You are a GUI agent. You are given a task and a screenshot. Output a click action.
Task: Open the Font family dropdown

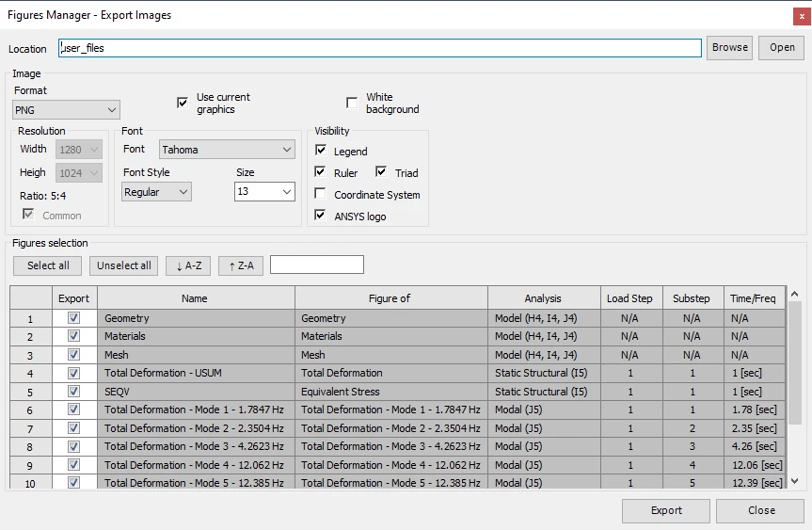[x=227, y=150]
